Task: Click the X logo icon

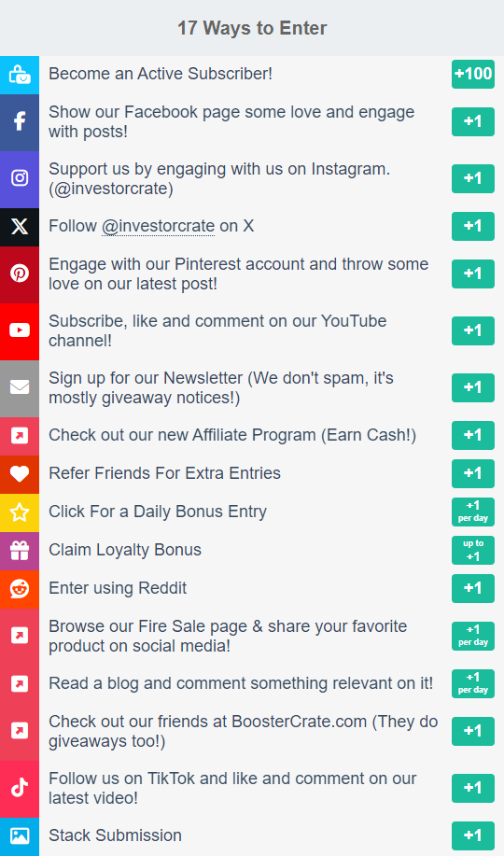Action: pyautogui.click(x=20, y=226)
